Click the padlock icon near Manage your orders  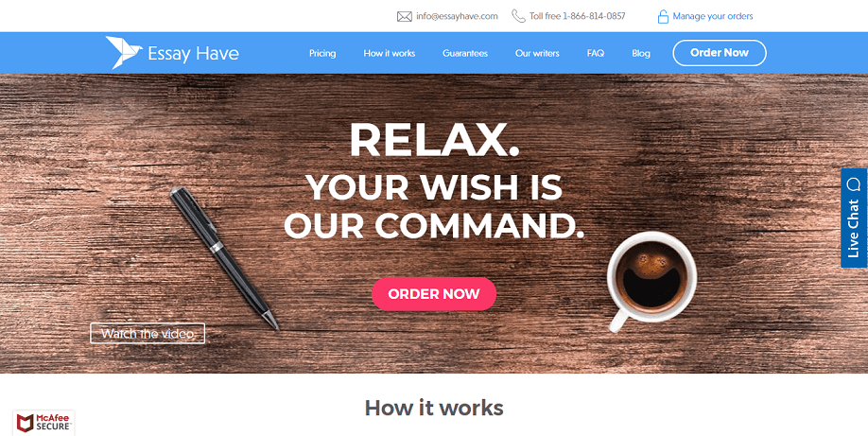(x=663, y=17)
